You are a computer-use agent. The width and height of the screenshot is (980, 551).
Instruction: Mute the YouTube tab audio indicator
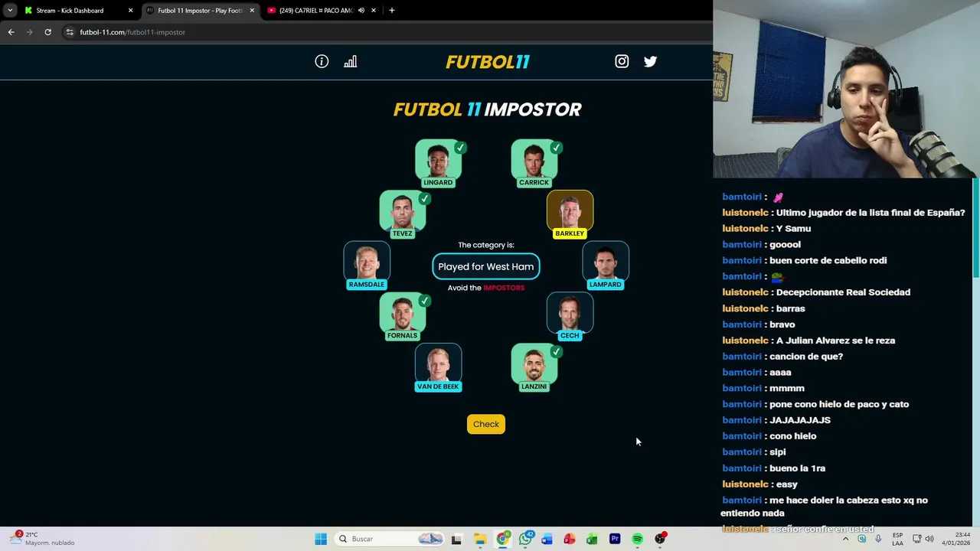pyautogui.click(x=361, y=11)
